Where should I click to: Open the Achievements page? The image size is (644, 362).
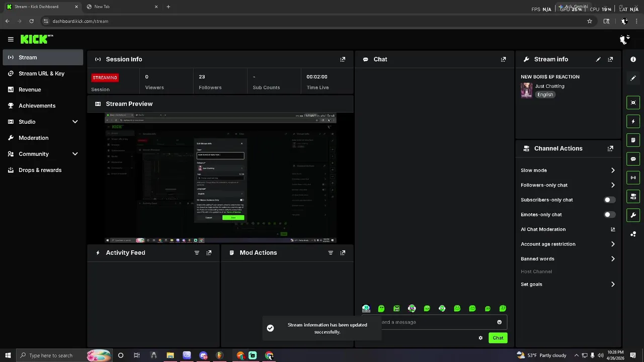[43, 106]
